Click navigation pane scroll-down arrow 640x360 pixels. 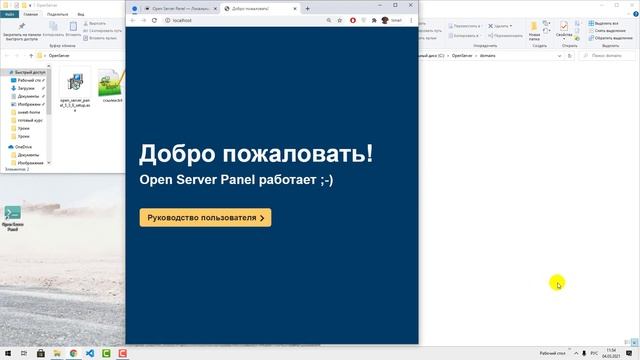[x=49, y=163]
